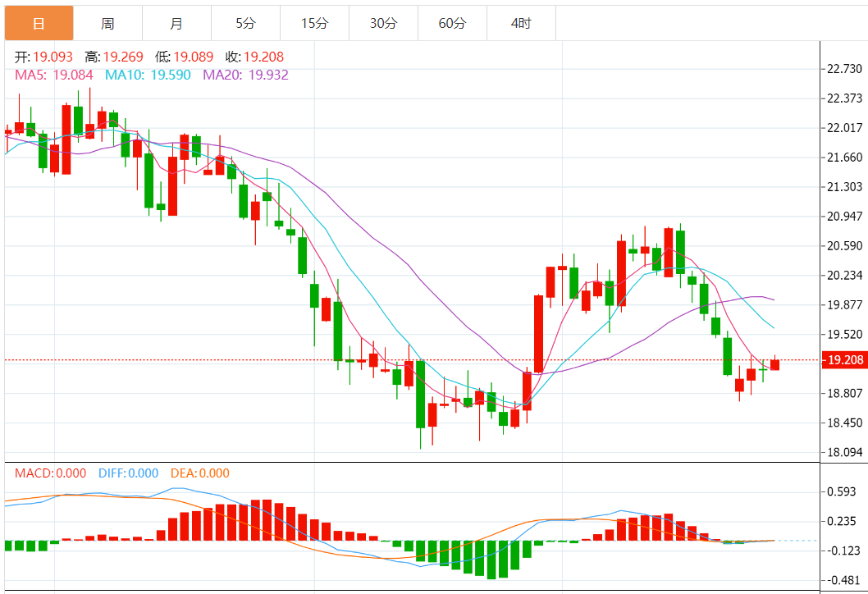Click the 18.094 price axis label
This screenshot has width=868, height=594.
click(x=844, y=452)
